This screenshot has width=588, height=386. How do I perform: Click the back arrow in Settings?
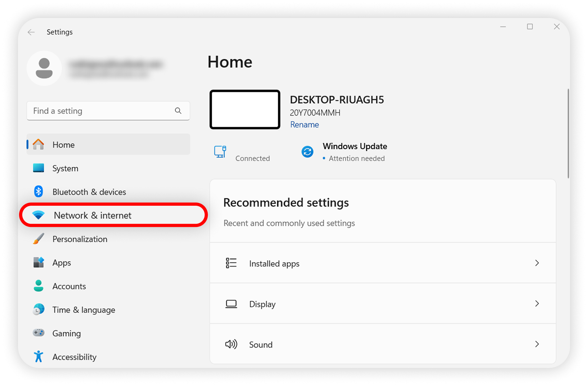[31, 32]
